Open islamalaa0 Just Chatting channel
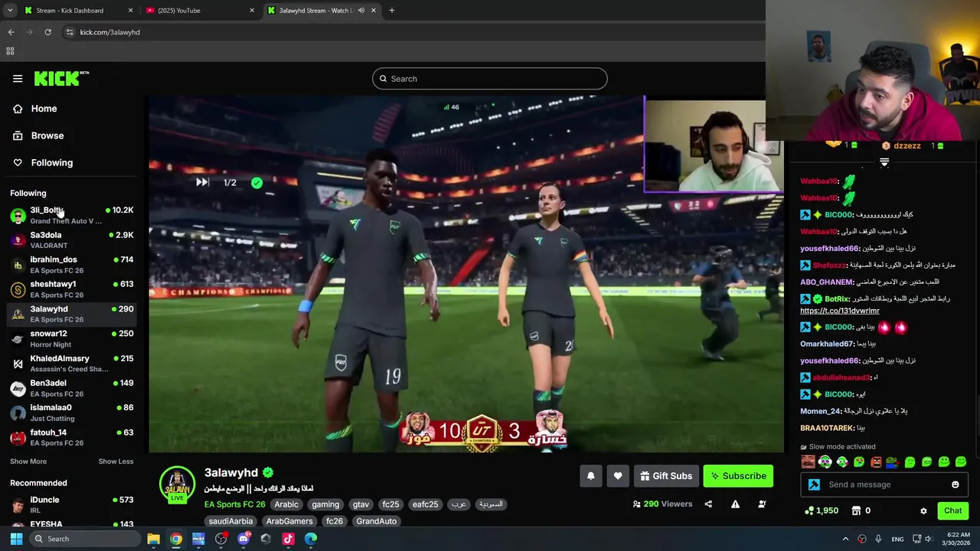The height and width of the screenshot is (551, 980). point(72,412)
